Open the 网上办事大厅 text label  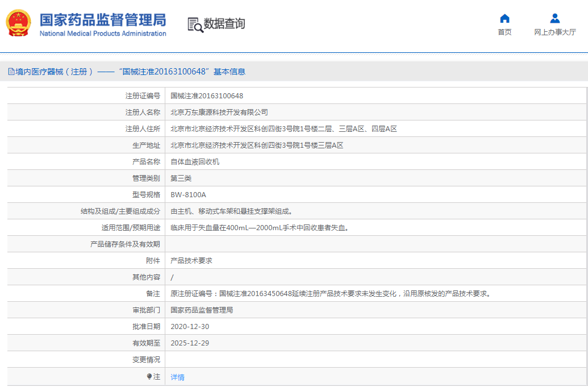click(555, 32)
